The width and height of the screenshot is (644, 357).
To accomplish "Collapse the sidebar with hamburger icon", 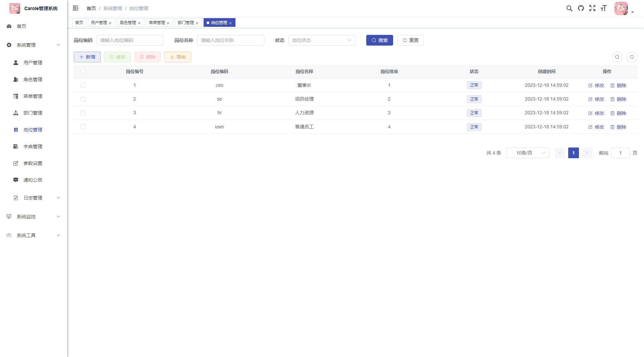I will click(x=75, y=8).
